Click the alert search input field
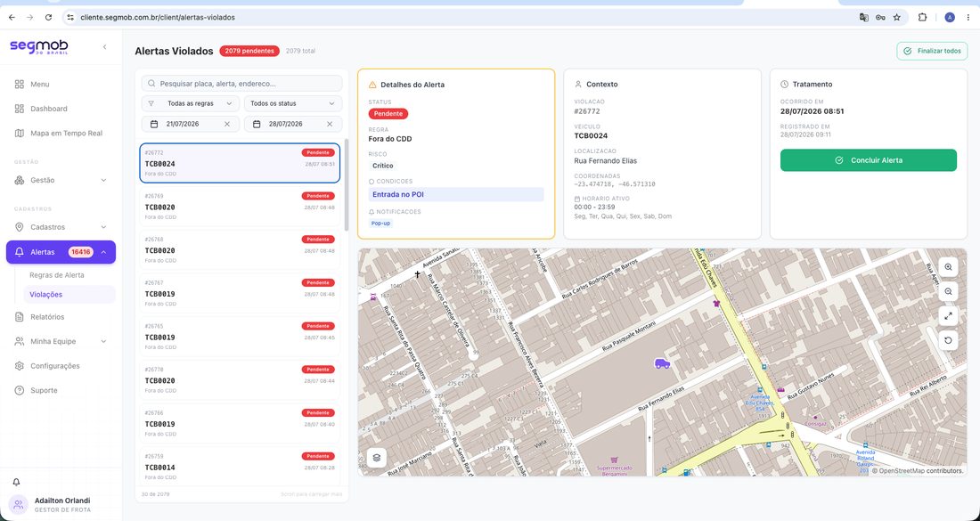 point(241,83)
